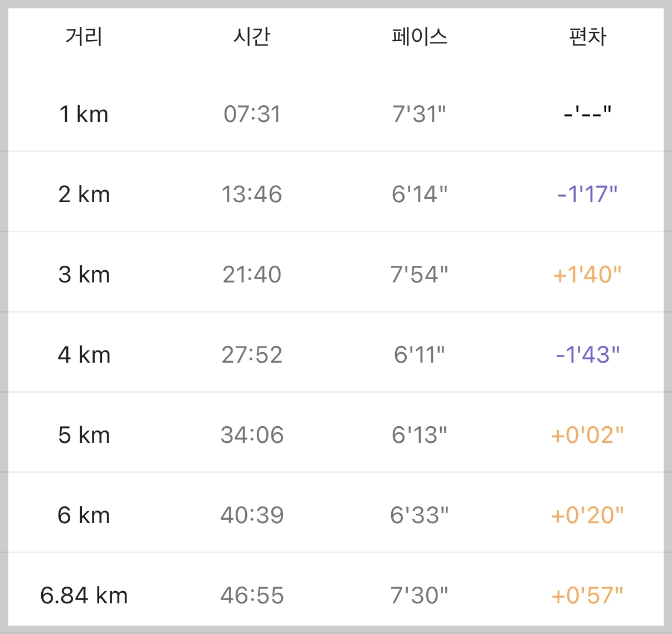Click the 페이스 column header
This screenshot has width=672, height=634.
coord(420,37)
